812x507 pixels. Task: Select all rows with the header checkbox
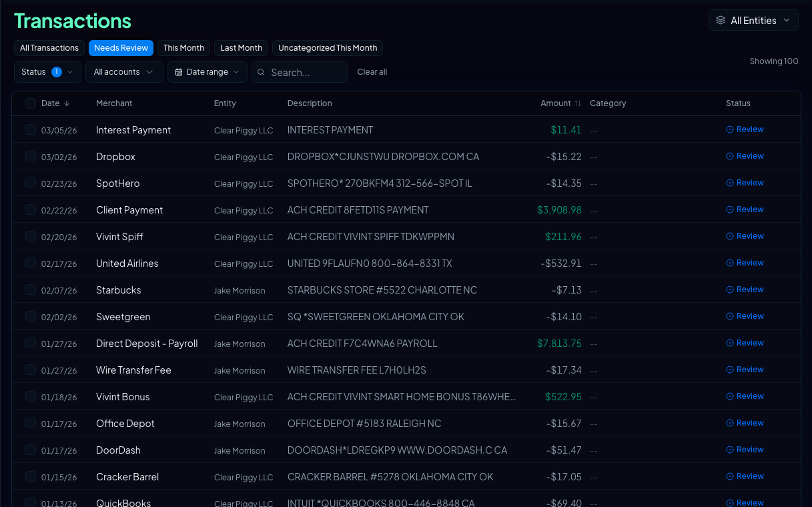tap(31, 103)
